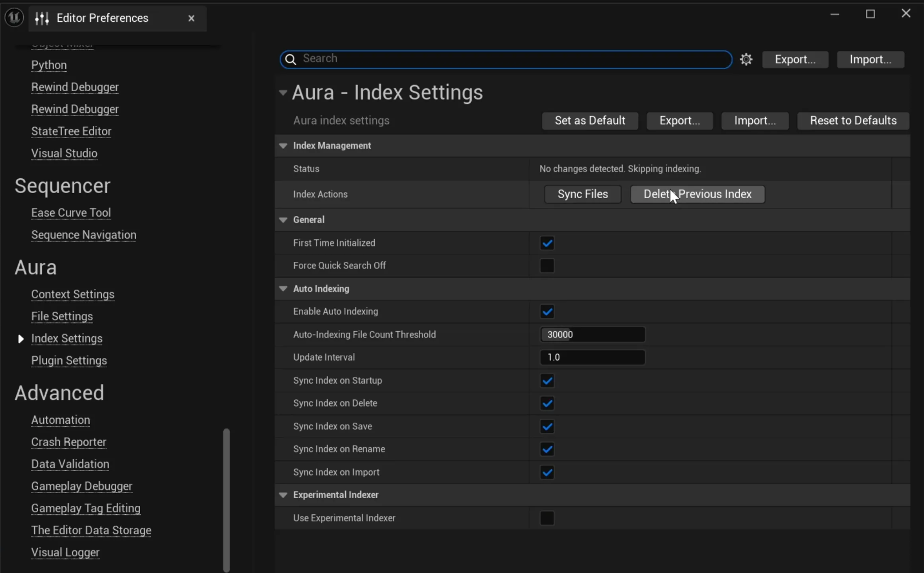Turn on Use Experimental Indexer
Image resolution: width=924 pixels, height=573 pixels.
click(x=547, y=518)
